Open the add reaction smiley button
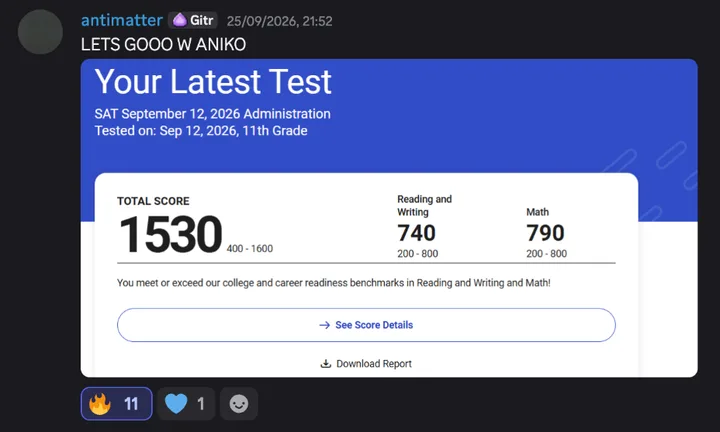 (x=239, y=404)
